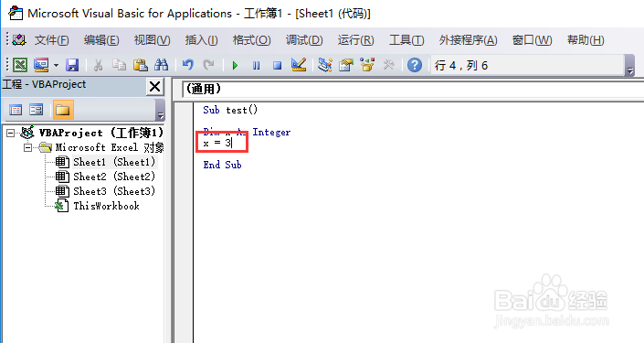Viewport: 644px width, 343px height.
Task: Open the 工具(T) menu
Action: (x=406, y=40)
